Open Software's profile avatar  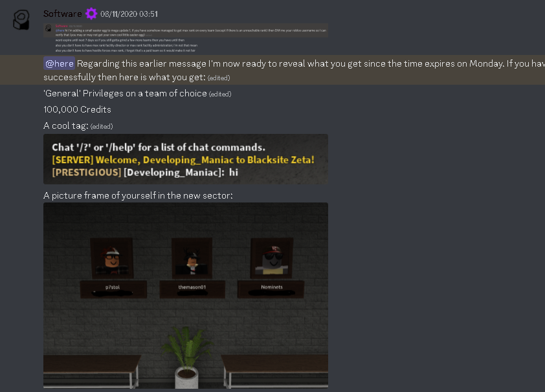(21, 20)
